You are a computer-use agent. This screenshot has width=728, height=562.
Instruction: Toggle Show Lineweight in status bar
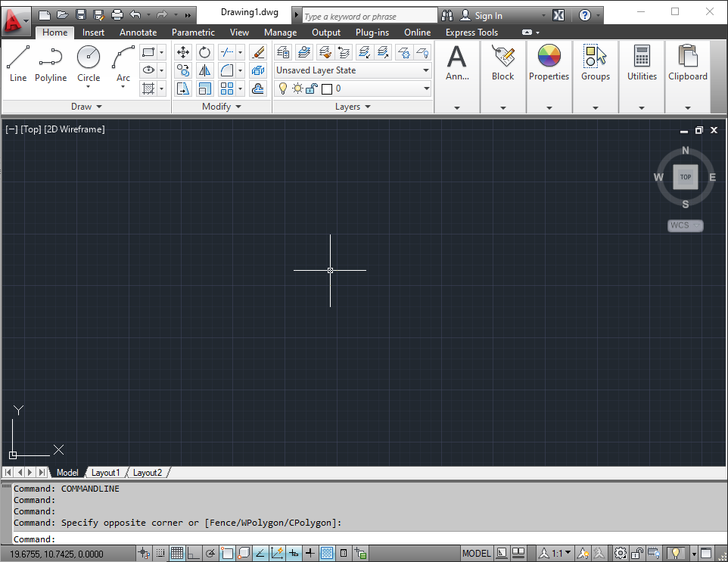pyautogui.click(x=310, y=553)
